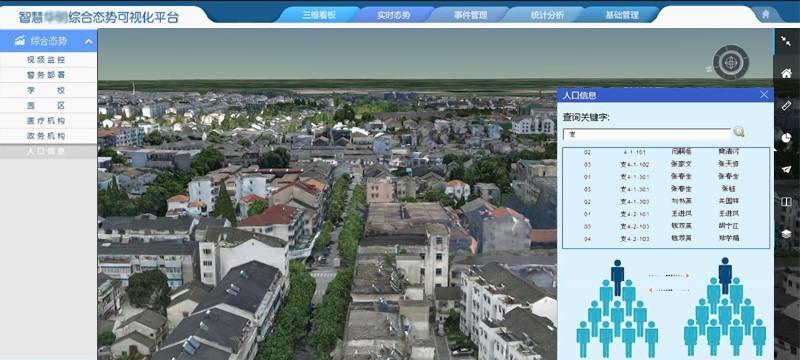Screen dimensions: 800x360
Task: Select 医疗机构 in the sidebar
Action: tap(46, 121)
